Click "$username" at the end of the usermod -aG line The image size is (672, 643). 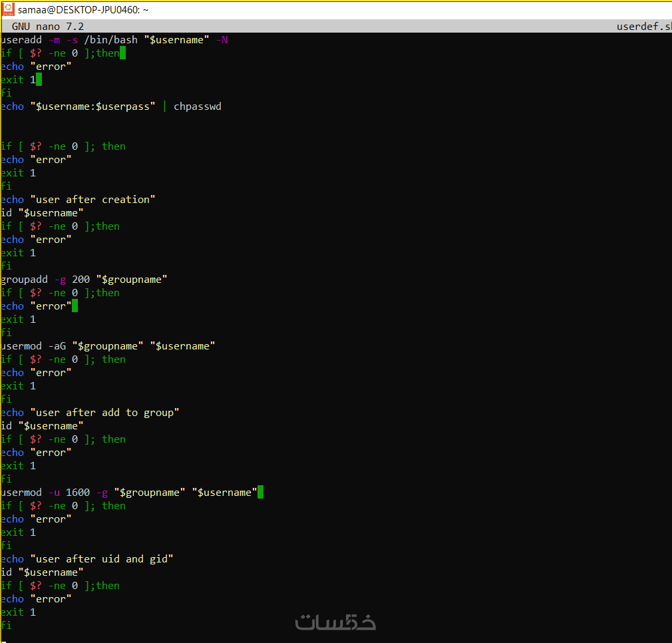(182, 346)
